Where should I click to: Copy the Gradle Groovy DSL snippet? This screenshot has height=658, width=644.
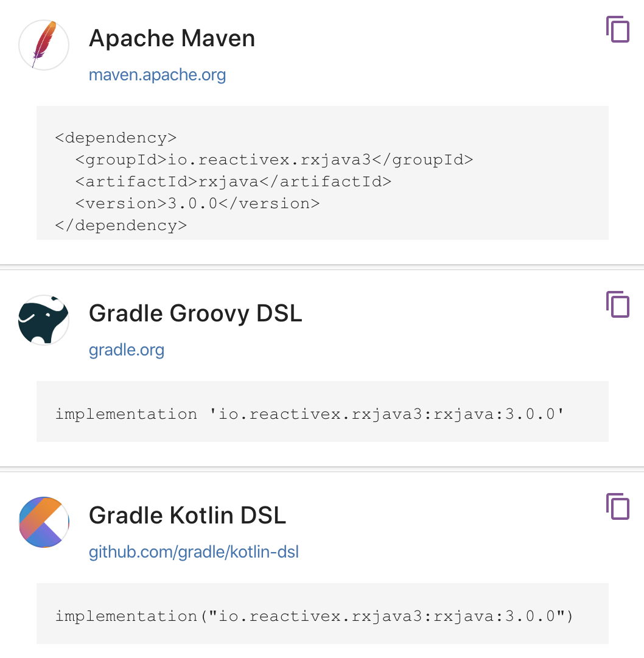point(618,304)
